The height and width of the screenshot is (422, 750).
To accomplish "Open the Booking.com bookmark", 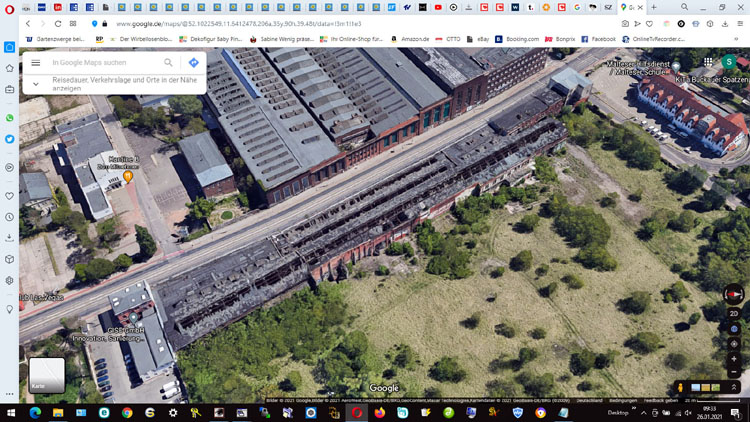I will (517, 39).
